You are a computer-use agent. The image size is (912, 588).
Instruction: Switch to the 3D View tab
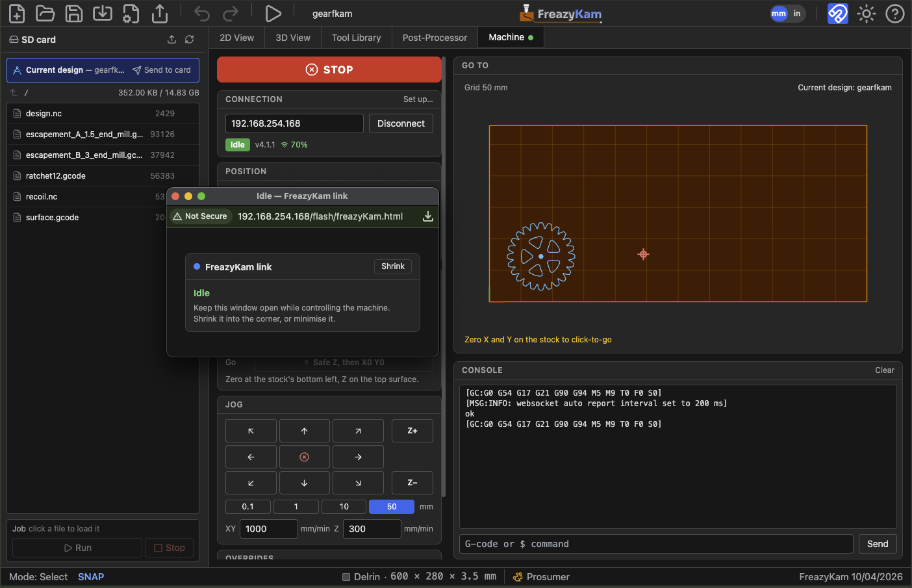(x=293, y=38)
